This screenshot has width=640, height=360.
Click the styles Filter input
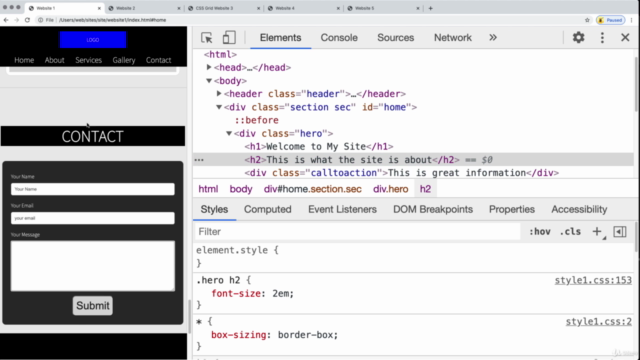(358, 231)
